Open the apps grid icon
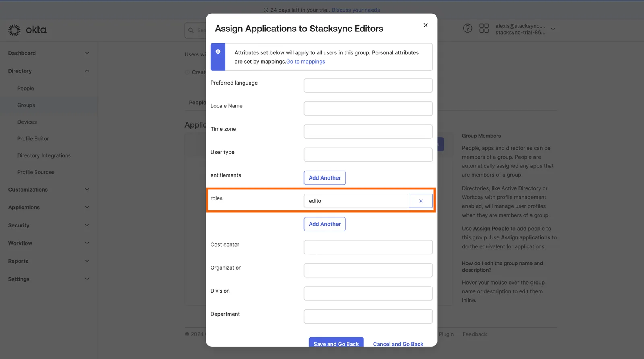 (x=484, y=28)
